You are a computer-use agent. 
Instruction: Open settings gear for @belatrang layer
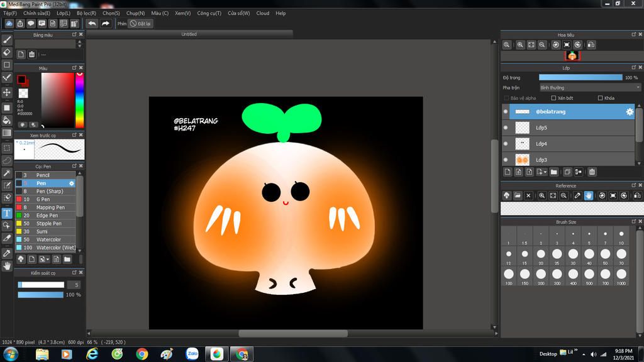(630, 112)
